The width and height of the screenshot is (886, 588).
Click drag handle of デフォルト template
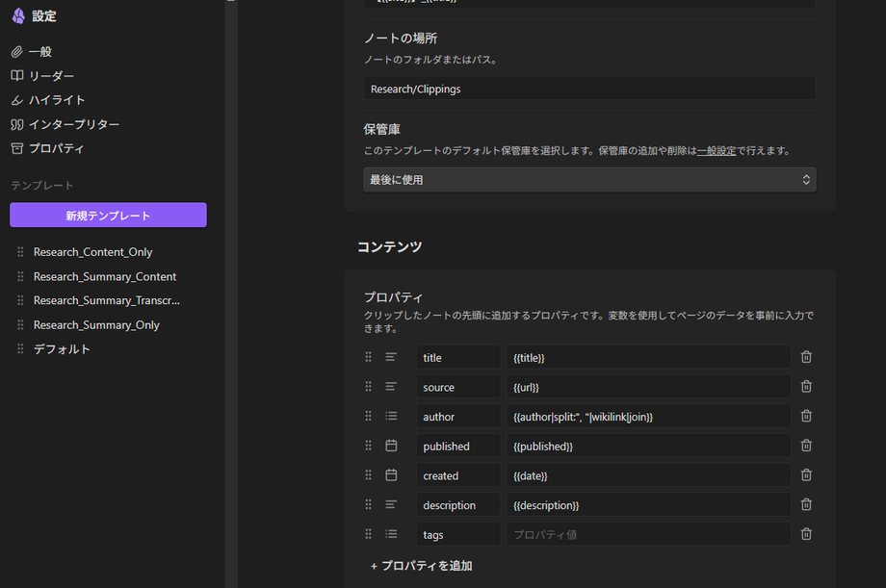click(20, 349)
